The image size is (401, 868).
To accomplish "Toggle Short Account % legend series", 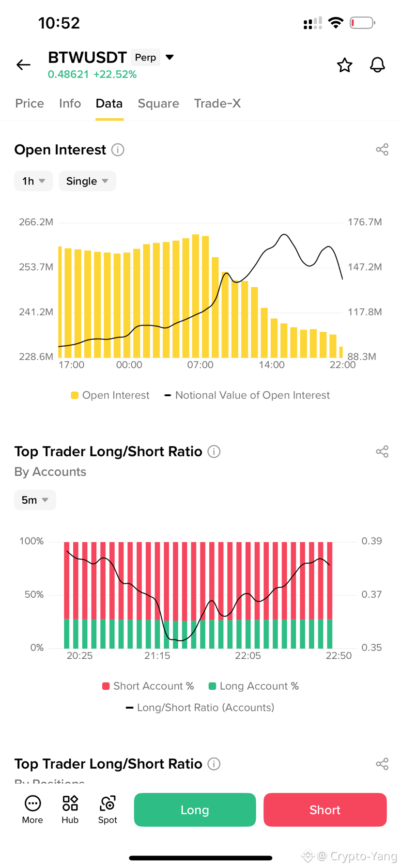I will point(148,686).
